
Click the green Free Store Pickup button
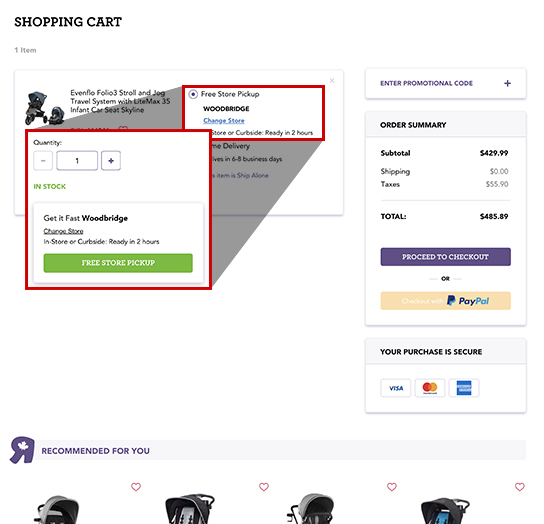118,263
